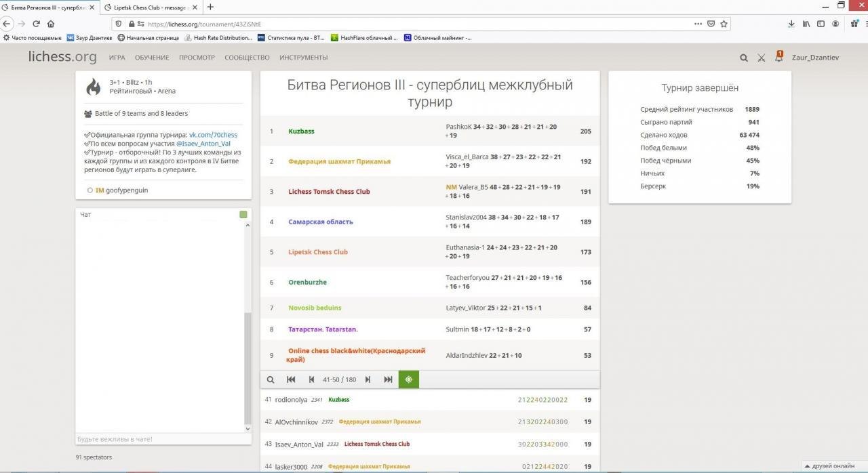Viewport: 868px width, 473px height.
Task: Go to lichess.org home via logo
Action: click(x=62, y=57)
